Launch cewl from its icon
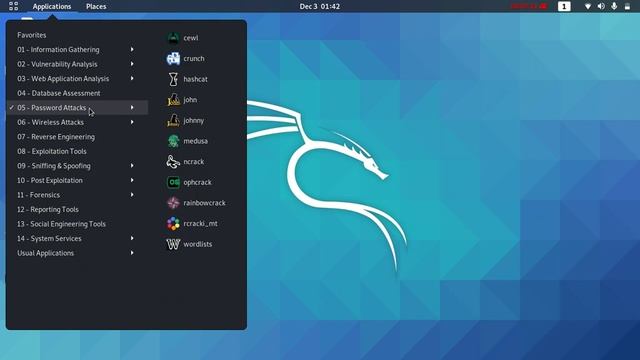Image resolution: width=640 pixels, height=360 pixels. click(173, 38)
